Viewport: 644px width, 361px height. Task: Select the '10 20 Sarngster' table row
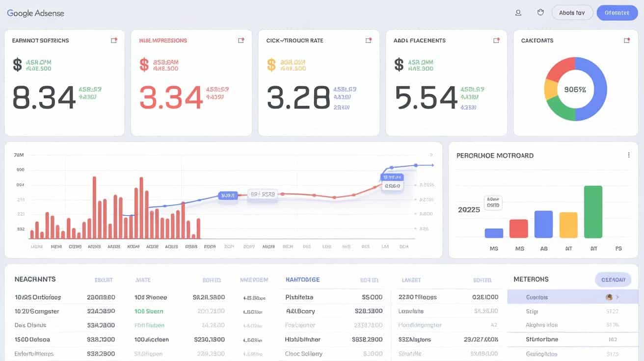coord(65,311)
